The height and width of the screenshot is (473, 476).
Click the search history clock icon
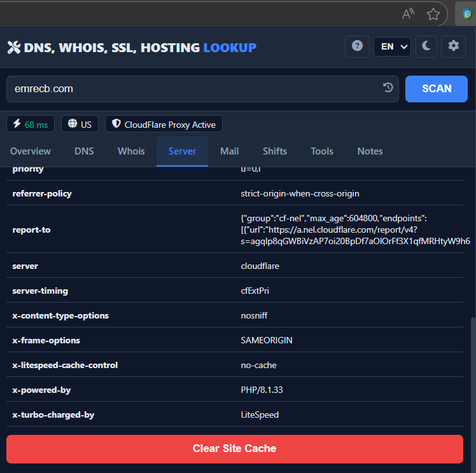[388, 88]
